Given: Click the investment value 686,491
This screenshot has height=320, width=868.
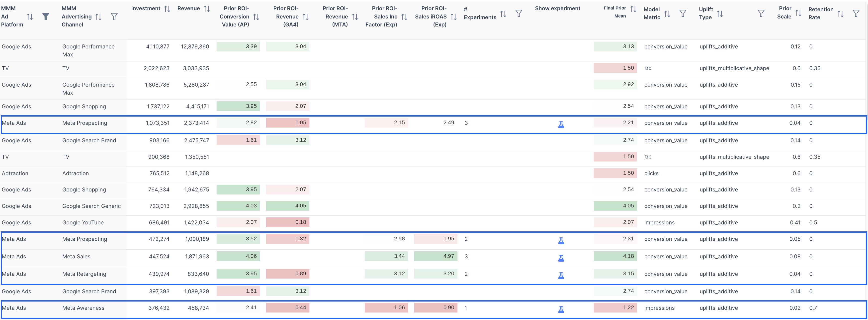Looking at the screenshot, I should coord(159,222).
